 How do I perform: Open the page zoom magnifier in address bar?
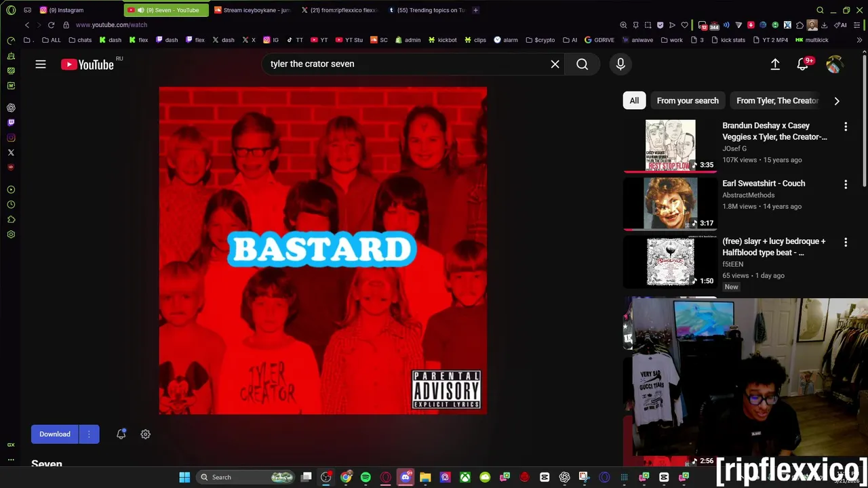(623, 25)
